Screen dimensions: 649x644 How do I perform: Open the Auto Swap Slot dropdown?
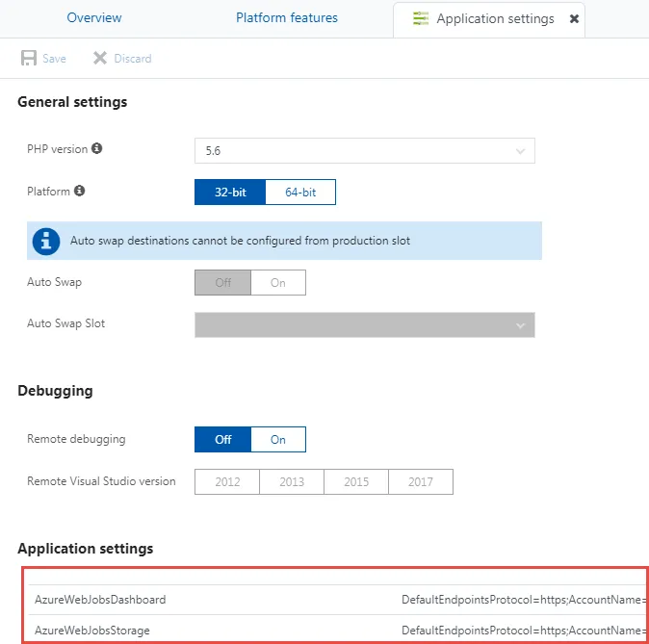[x=364, y=325]
